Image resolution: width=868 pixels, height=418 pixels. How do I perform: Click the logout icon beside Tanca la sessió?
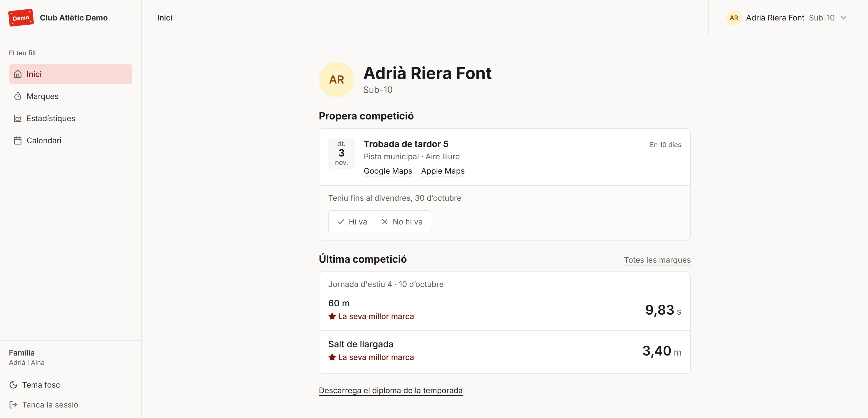(x=14, y=404)
